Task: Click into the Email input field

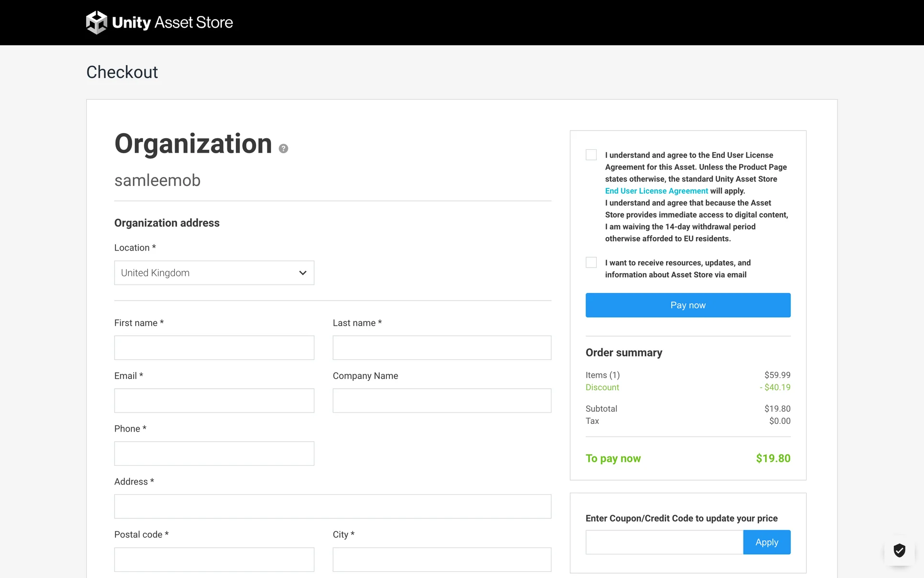Action: pyautogui.click(x=214, y=401)
